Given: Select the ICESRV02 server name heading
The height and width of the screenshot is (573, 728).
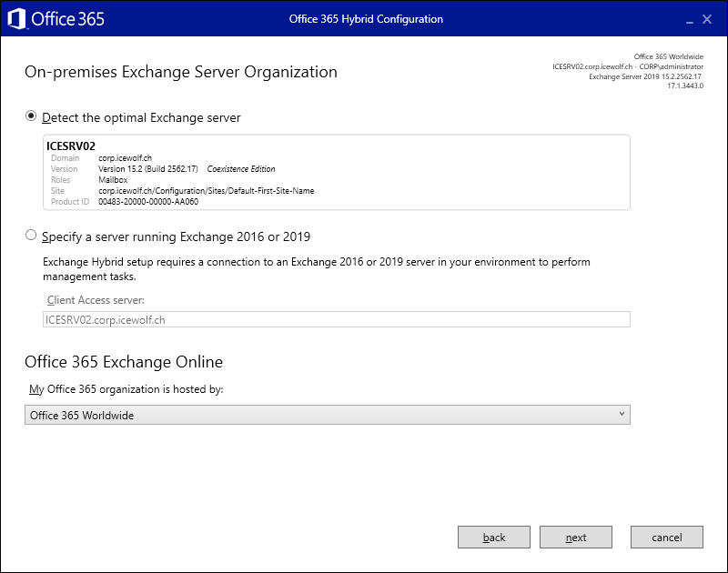Looking at the screenshot, I should pyautogui.click(x=71, y=146).
